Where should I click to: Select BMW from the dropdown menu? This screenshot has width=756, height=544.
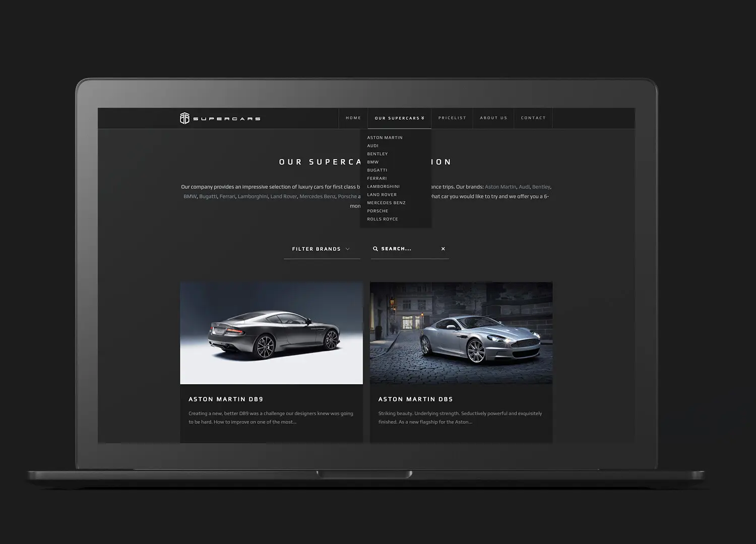pos(372,162)
